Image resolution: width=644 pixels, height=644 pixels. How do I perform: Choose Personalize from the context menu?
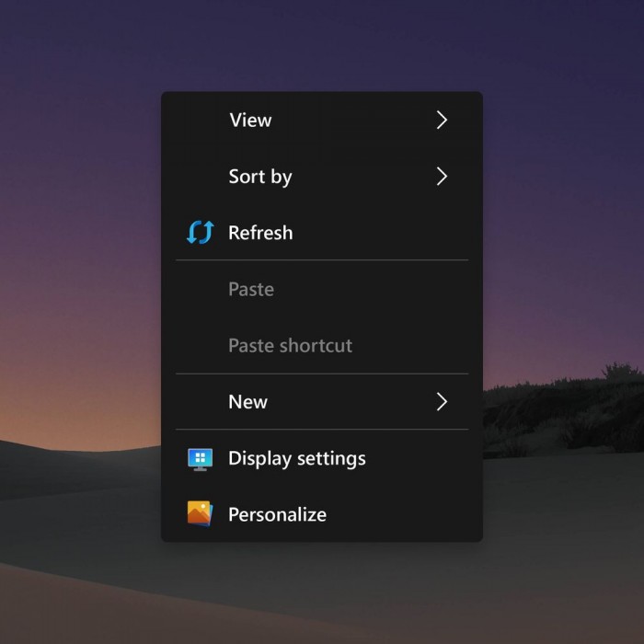(x=322, y=514)
